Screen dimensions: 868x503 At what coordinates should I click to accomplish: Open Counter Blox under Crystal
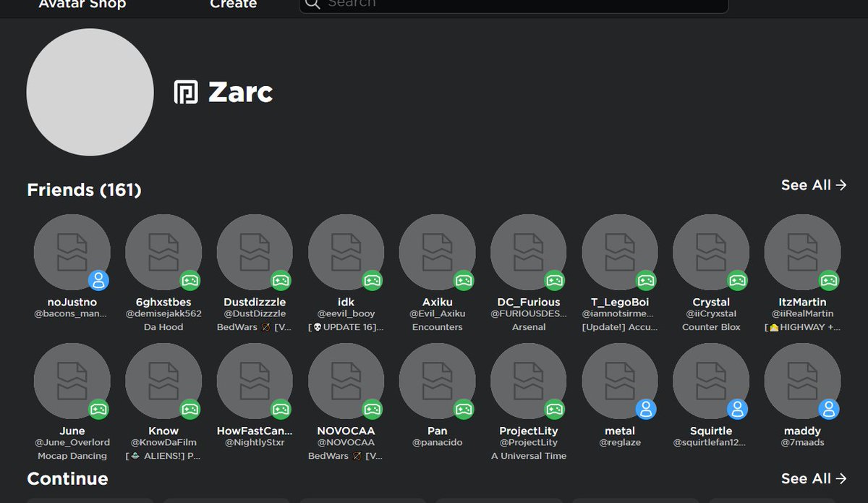(711, 327)
